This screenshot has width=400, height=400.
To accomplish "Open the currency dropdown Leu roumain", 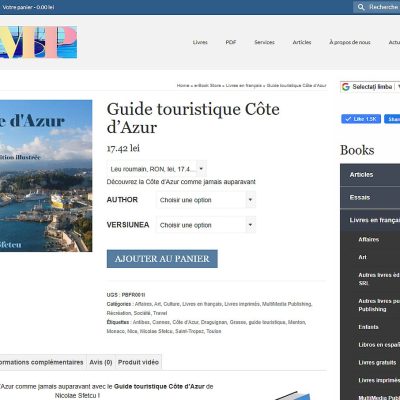I will (157, 169).
